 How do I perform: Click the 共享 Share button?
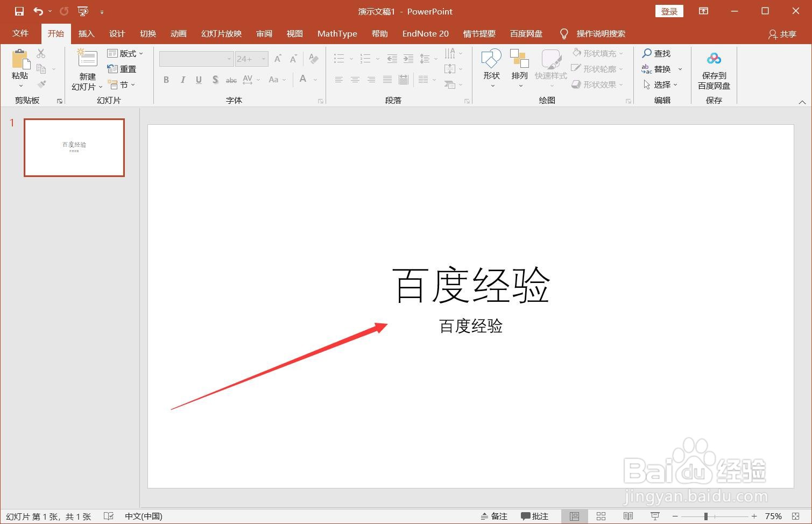782,34
